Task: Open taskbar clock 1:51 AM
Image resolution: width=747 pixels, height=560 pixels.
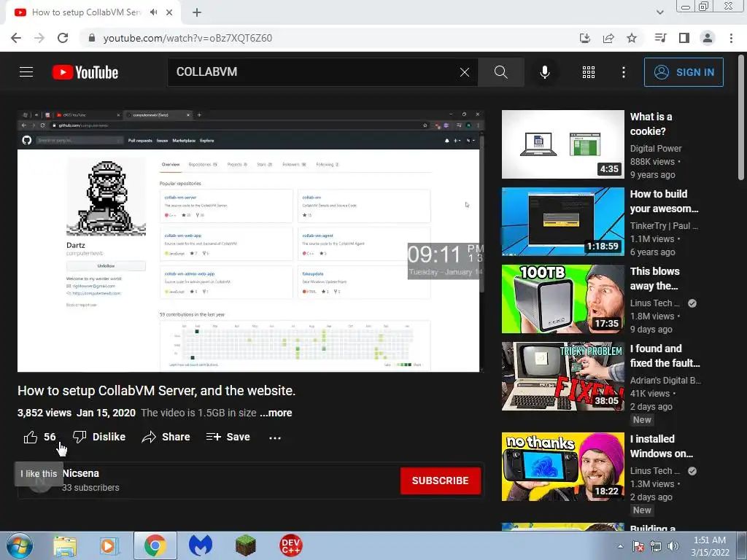Action: 710,546
